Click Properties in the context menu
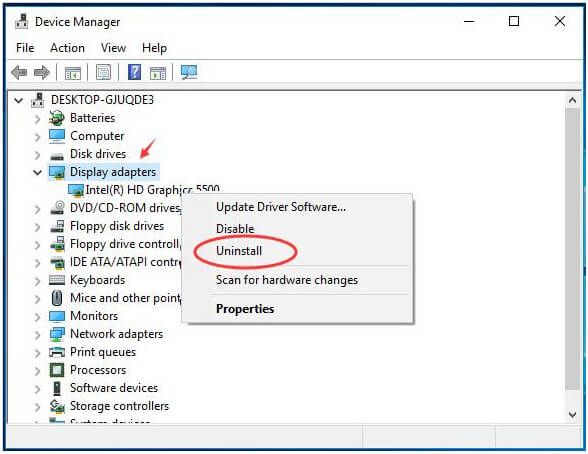The width and height of the screenshot is (588, 454). tap(245, 309)
